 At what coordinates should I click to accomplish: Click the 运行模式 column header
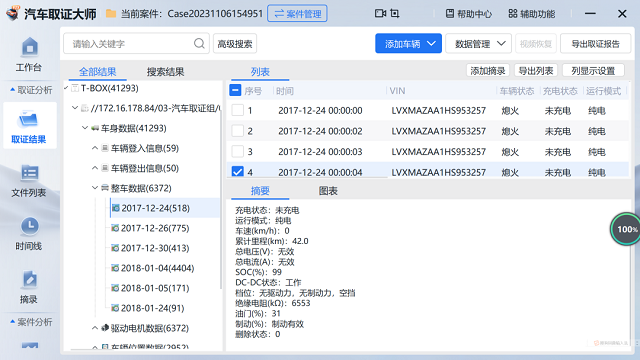[x=603, y=91]
